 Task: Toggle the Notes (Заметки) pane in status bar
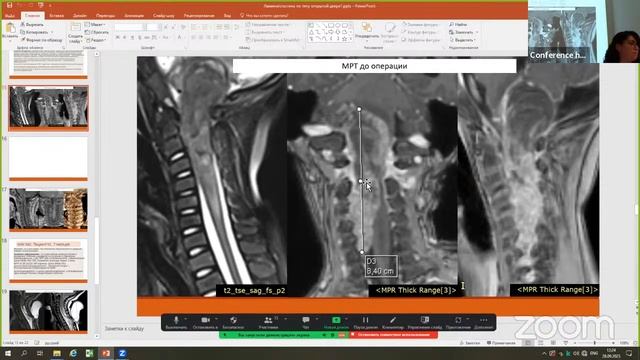pos(470,343)
